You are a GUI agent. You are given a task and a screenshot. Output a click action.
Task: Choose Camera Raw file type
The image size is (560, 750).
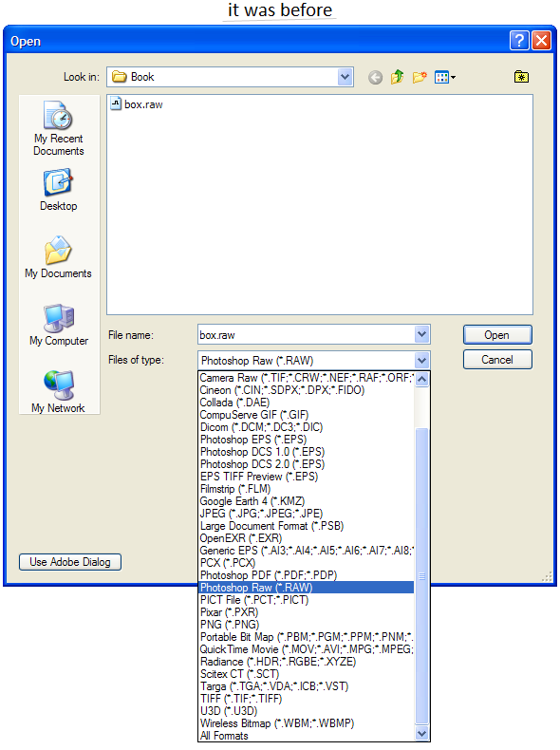(x=306, y=378)
